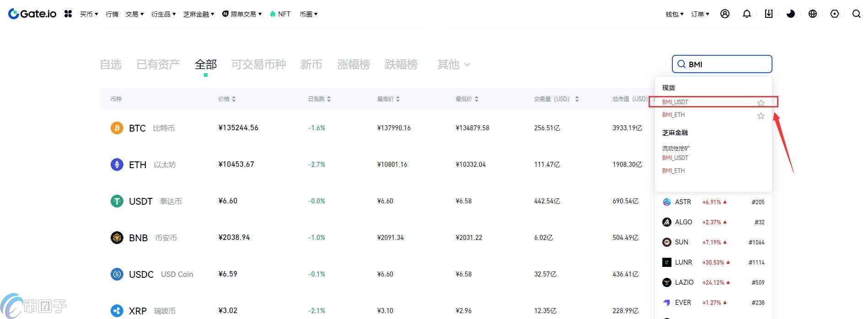The image size is (868, 319).
Task: Click the ALGO rank #32
Action: [x=759, y=222]
